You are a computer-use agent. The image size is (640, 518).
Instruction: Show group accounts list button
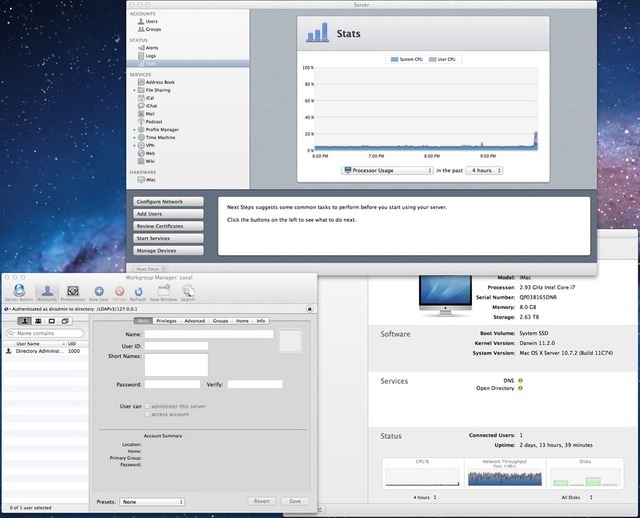point(38,321)
